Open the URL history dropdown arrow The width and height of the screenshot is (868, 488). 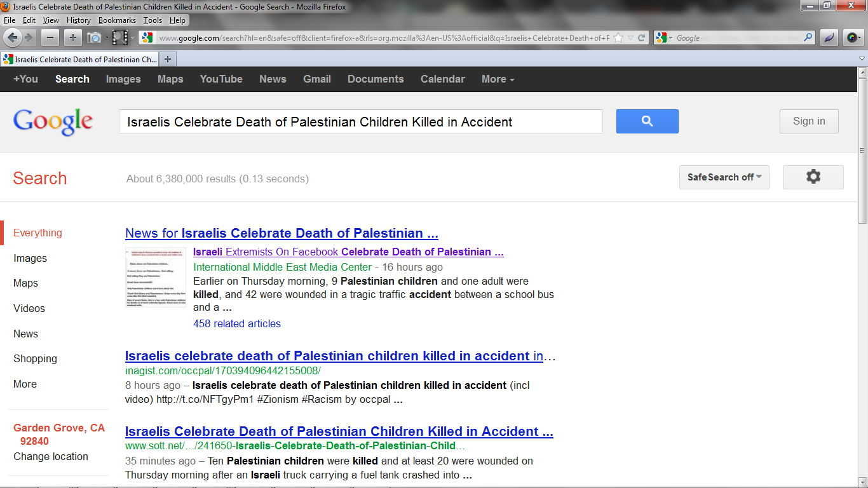coord(630,37)
